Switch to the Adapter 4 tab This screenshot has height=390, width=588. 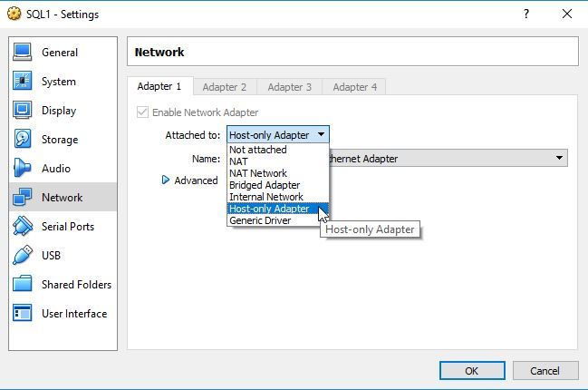(354, 87)
